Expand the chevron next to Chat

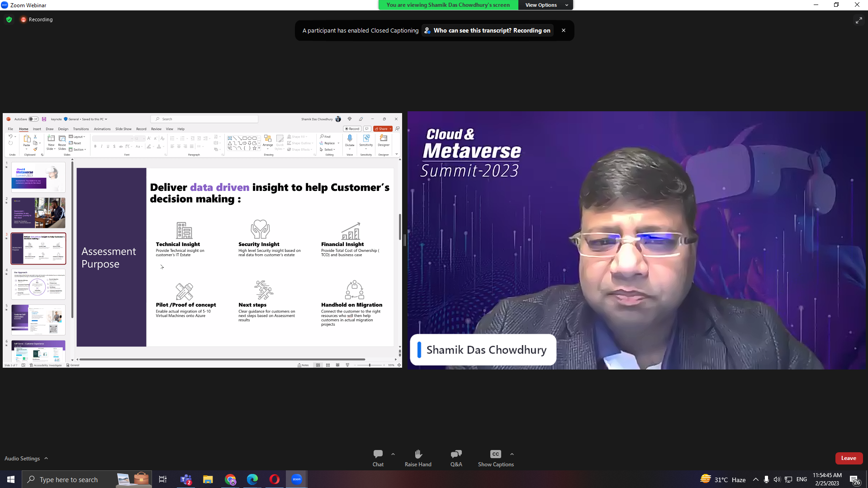[x=393, y=454]
